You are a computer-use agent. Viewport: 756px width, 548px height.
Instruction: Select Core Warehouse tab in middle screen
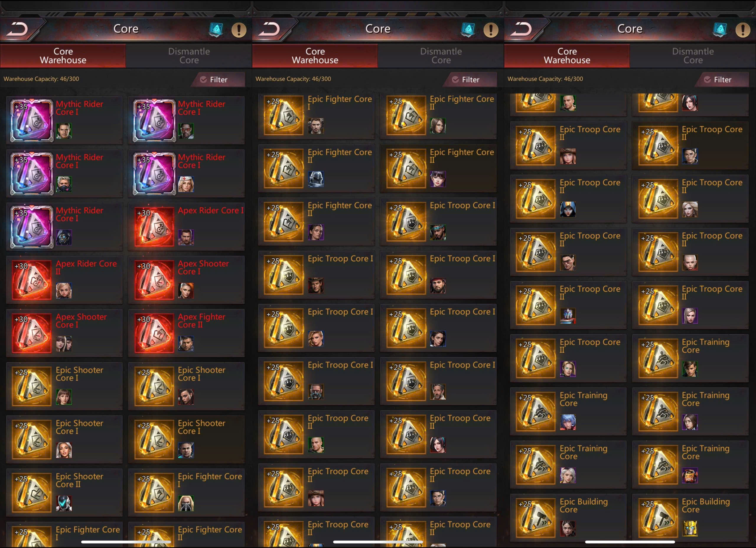pyautogui.click(x=315, y=56)
